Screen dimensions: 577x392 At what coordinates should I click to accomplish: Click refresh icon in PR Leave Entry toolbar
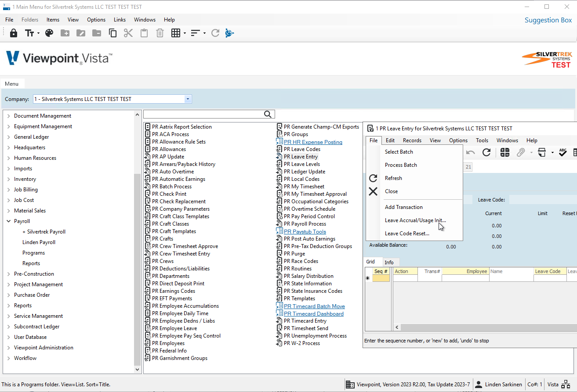pos(486,152)
